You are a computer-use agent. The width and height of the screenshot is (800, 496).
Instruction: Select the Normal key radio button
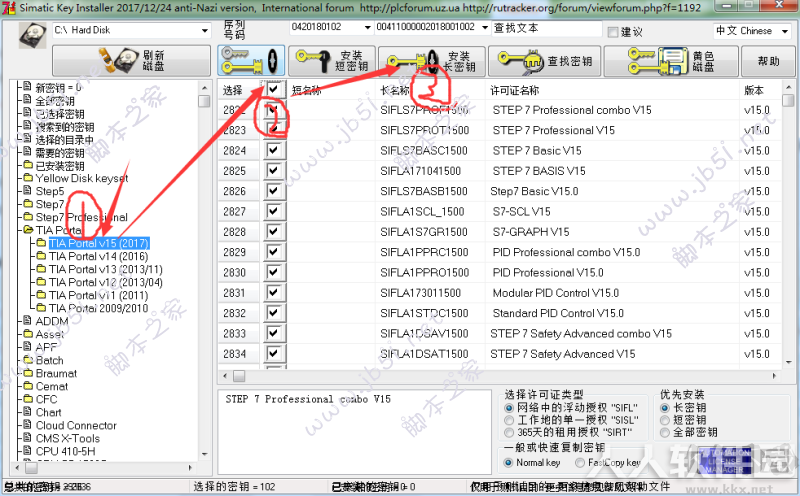508,462
